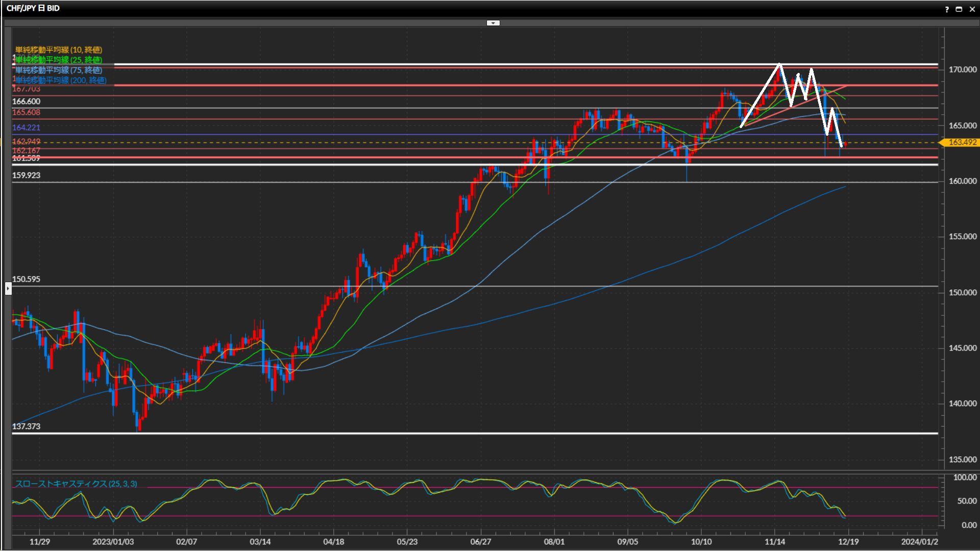Select the 150.595 horizontal line label

click(26, 279)
